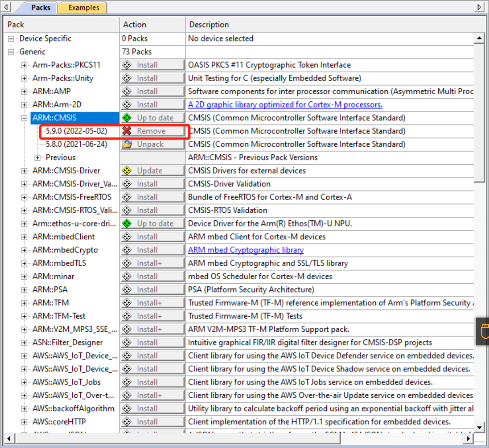Unpack CMSIS version 5.8.0
Image resolution: width=489 pixels, height=448 pixels.
(153, 144)
